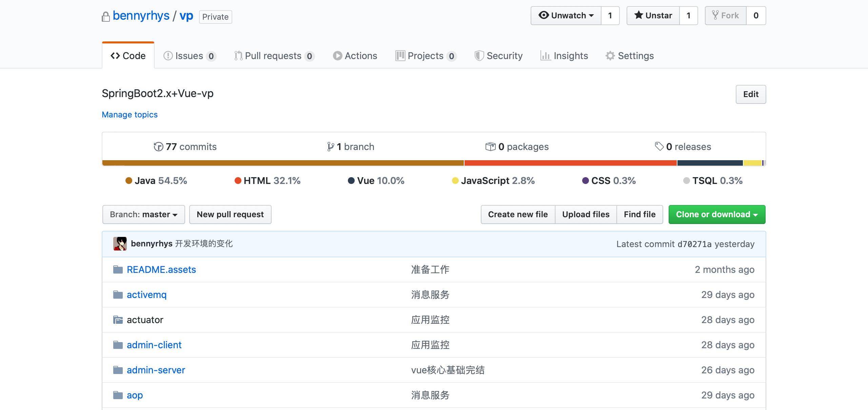The height and width of the screenshot is (410, 868).
Task: Open the Code tab
Action: pos(128,56)
